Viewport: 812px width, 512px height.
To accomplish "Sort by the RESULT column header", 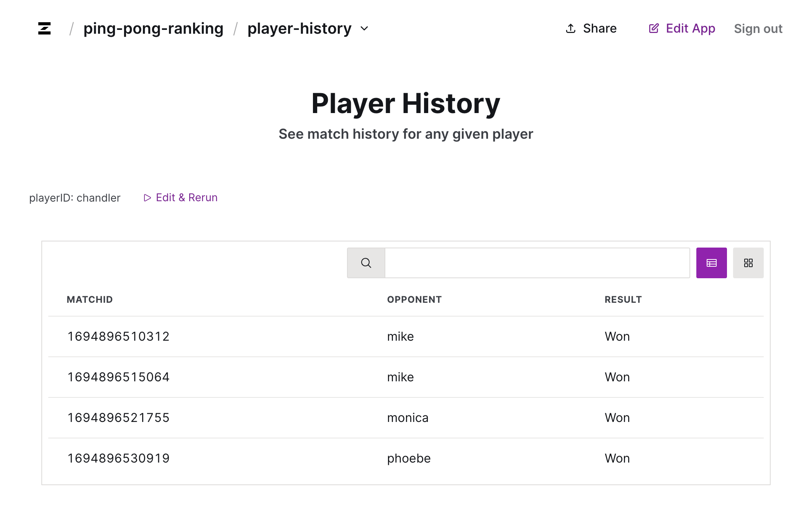I will (623, 300).
